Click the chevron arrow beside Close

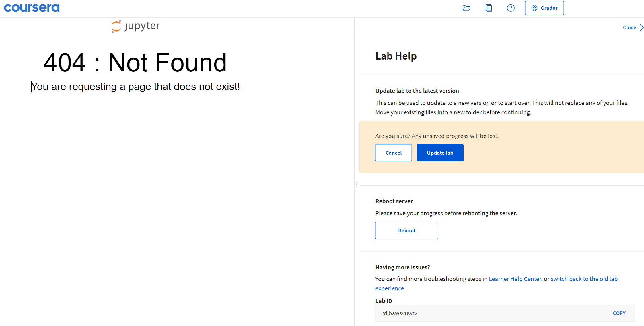pos(642,28)
